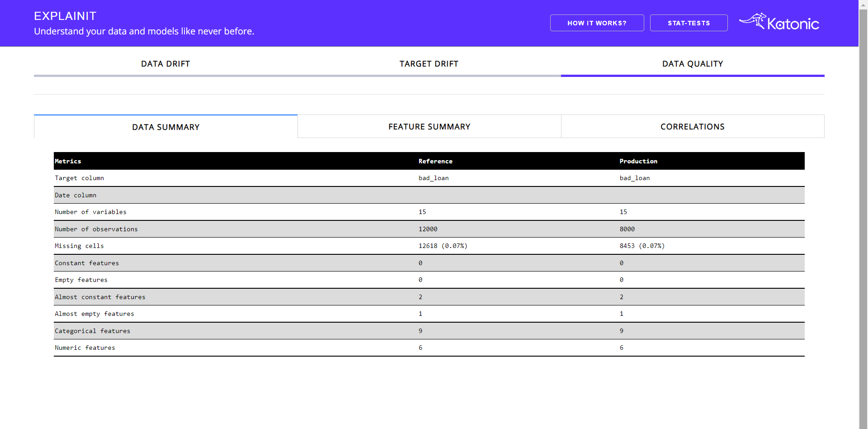Click the 'Number of variables' label
Image resolution: width=868 pixels, height=429 pixels.
click(x=91, y=212)
